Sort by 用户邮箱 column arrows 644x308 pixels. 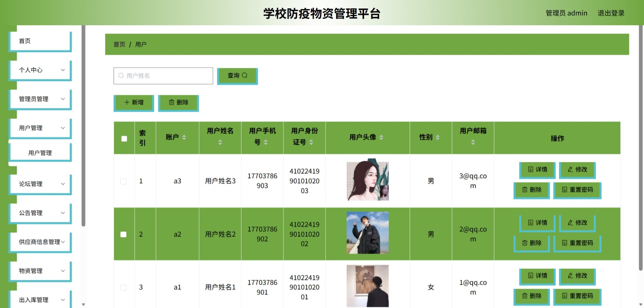473,142
